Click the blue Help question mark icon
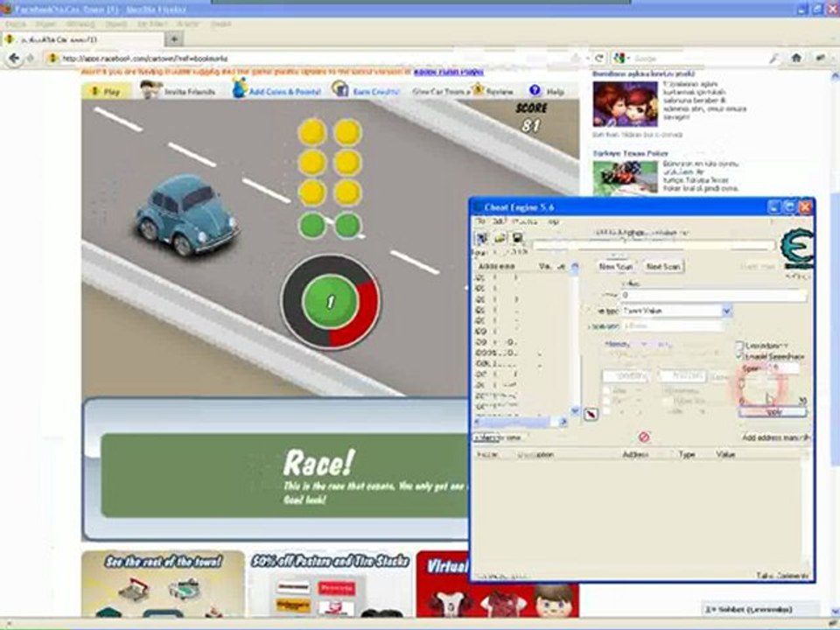Viewport: 840px width, 630px height. click(535, 90)
